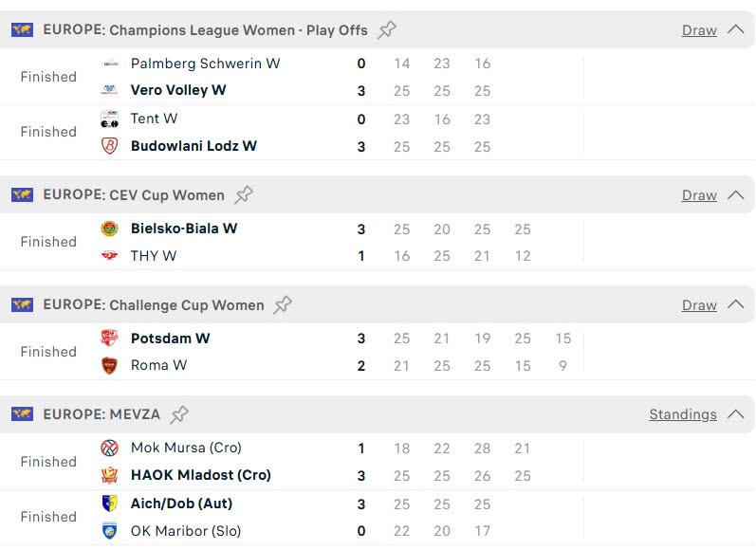Pin the CEV Cup Women league
The height and width of the screenshot is (550, 756).
coord(244,194)
